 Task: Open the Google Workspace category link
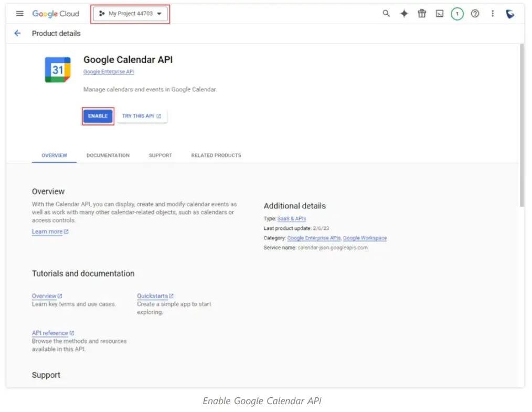365,238
